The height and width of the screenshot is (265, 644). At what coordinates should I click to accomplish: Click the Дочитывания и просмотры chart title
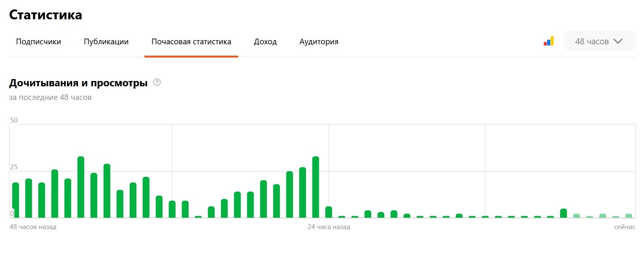(78, 83)
